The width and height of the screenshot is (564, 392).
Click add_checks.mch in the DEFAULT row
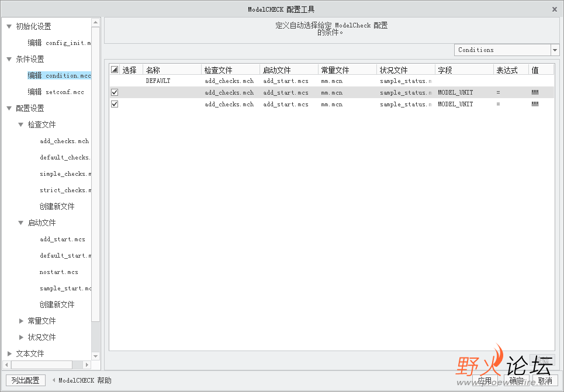click(x=229, y=81)
